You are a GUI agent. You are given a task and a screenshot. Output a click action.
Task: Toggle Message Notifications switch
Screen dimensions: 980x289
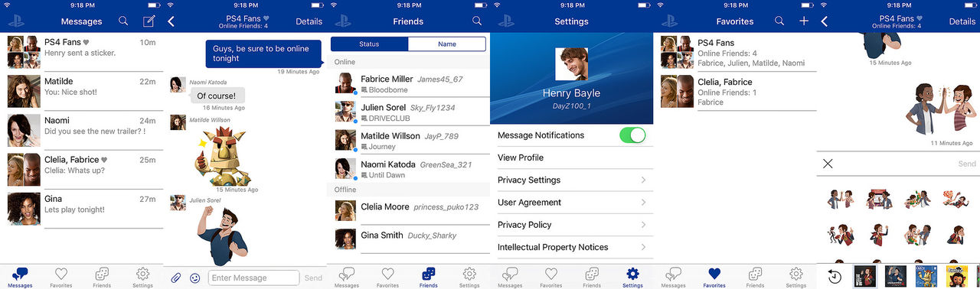(632, 135)
